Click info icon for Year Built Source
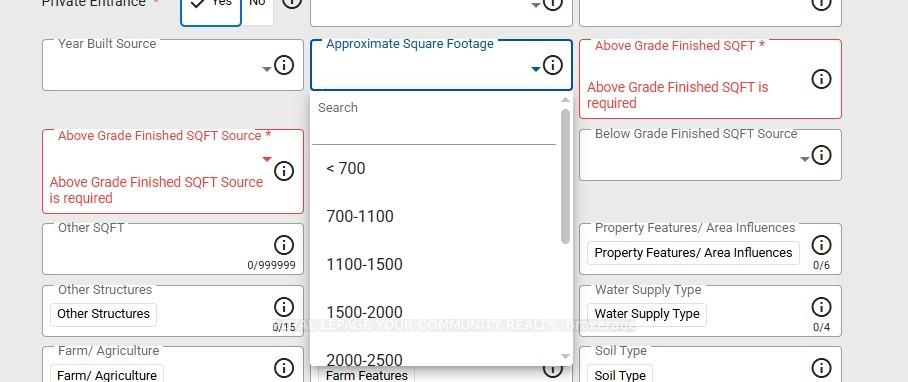 tap(284, 65)
